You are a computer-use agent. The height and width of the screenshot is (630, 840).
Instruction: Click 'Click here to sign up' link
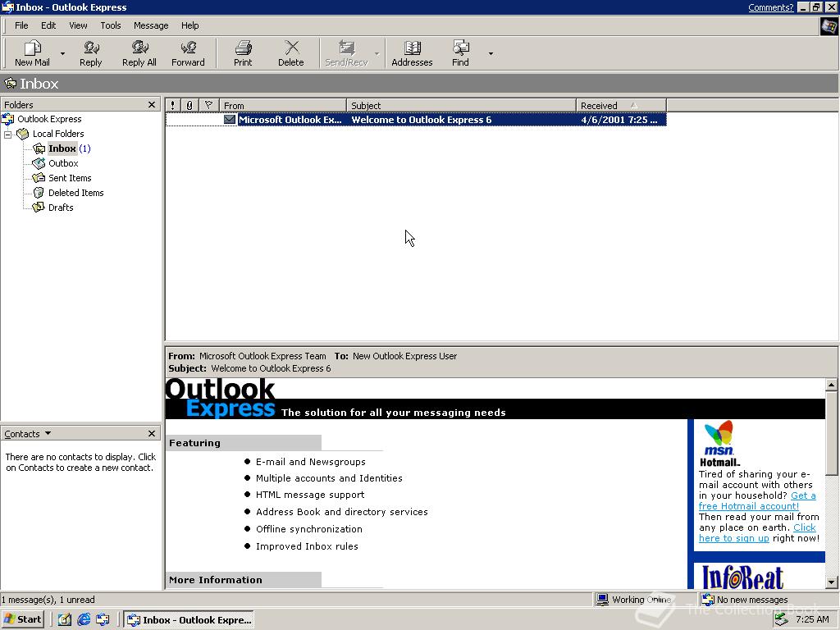point(757,533)
